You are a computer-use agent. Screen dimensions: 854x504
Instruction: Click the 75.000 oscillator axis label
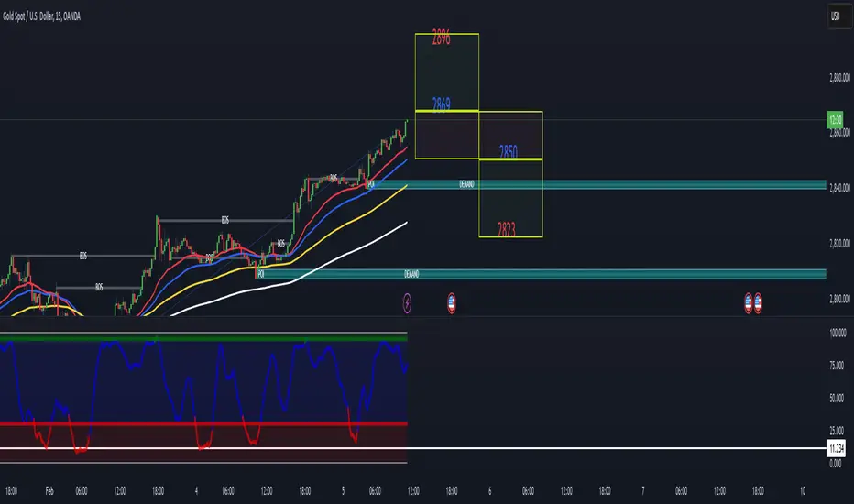(837, 366)
